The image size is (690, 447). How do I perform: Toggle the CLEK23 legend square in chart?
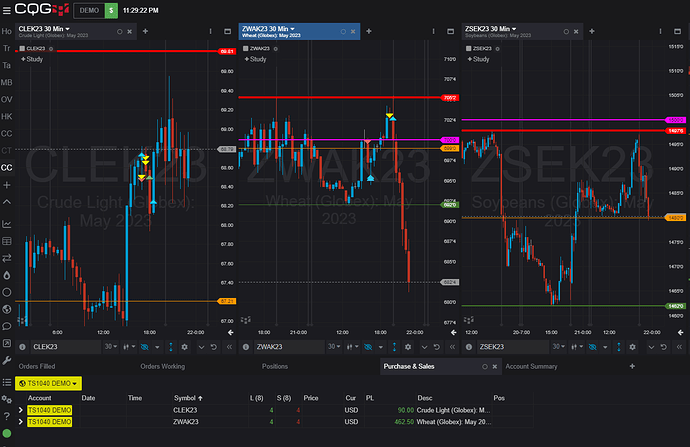tap(22, 48)
